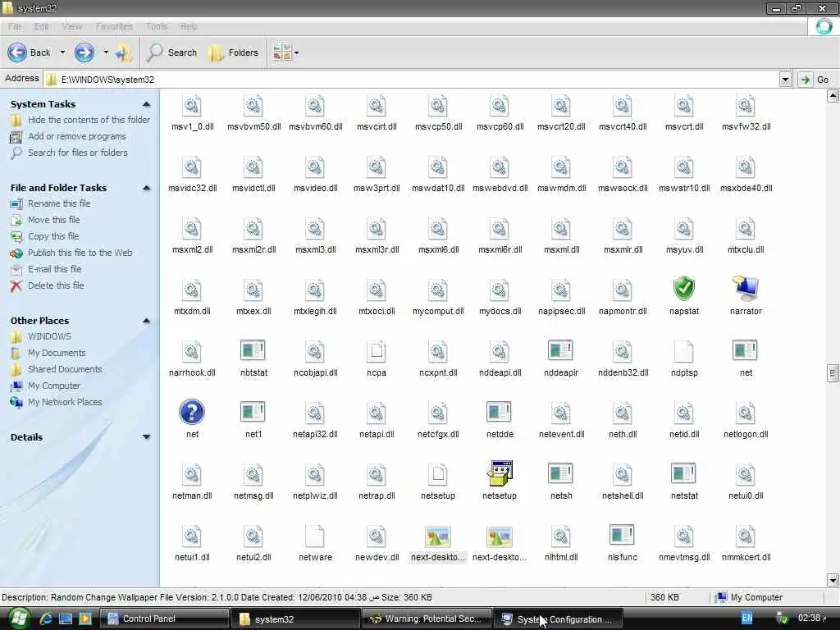840x630 pixels.
Task: Expand the Details section
Action: [x=146, y=437]
